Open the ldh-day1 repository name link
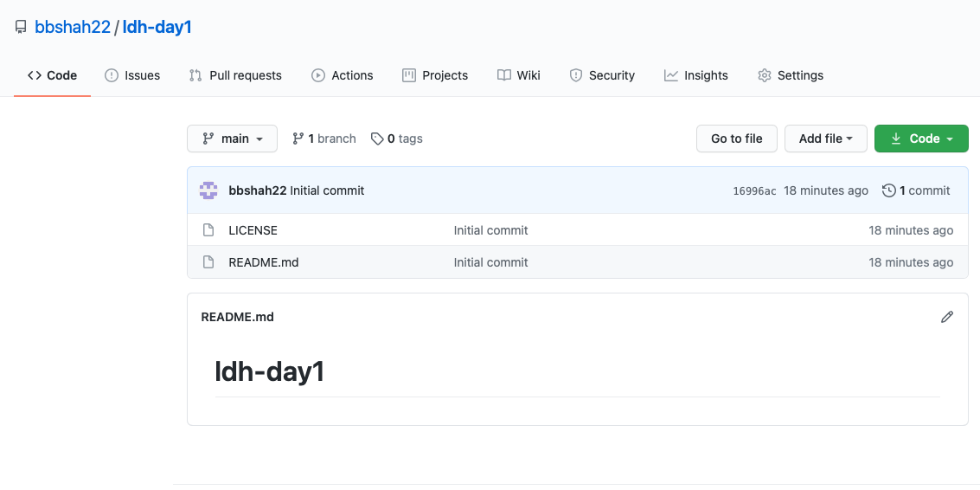Screen dimensions: 980x490 [x=157, y=27]
